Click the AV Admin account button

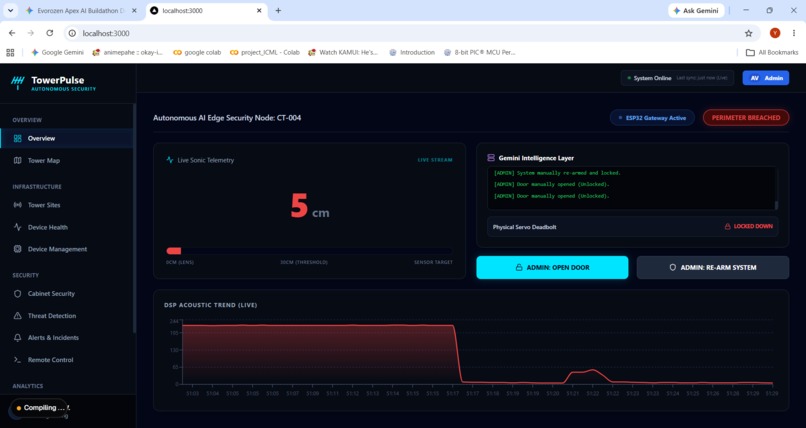click(766, 78)
